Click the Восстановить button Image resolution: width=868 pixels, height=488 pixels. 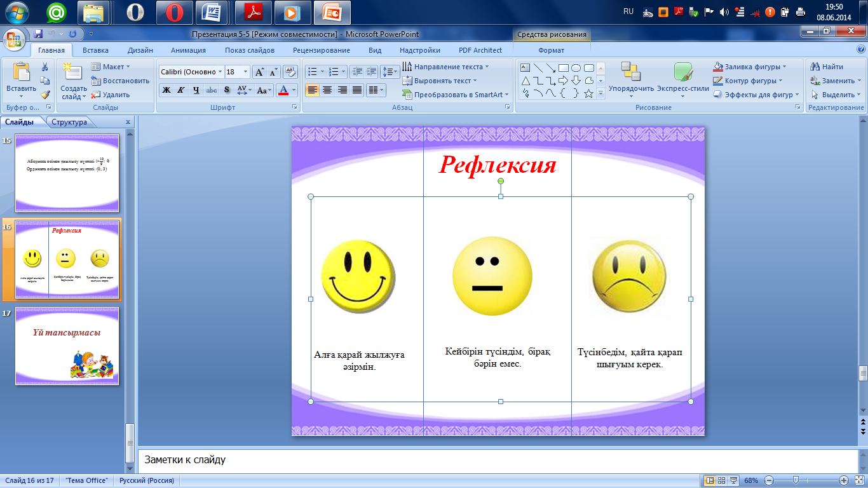pyautogui.click(x=120, y=81)
